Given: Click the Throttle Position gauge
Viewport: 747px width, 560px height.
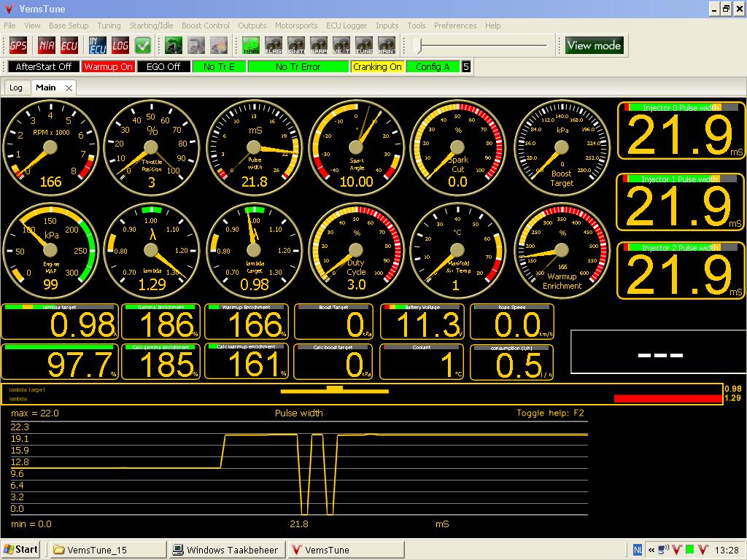Looking at the screenshot, I should (x=152, y=147).
